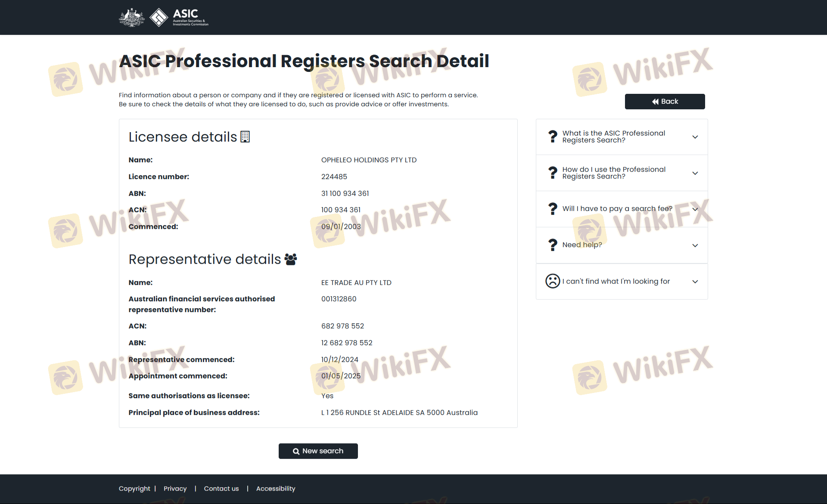Start a New search

[x=318, y=451]
